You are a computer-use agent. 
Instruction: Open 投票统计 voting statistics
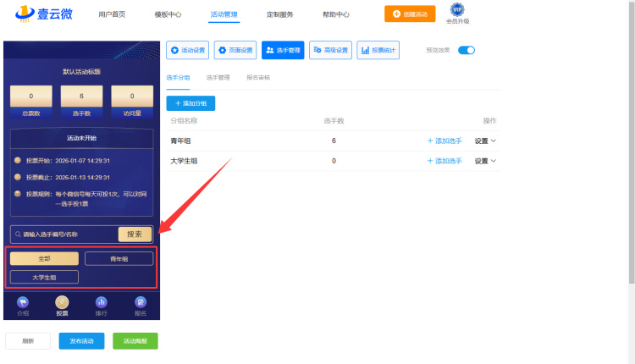378,50
